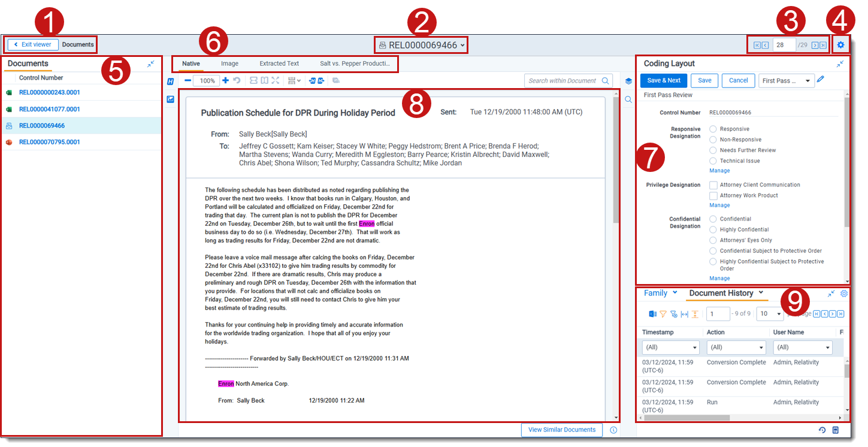Open the viewer settings gear icon
The height and width of the screenshot is (447, 868).
point(841,45)
